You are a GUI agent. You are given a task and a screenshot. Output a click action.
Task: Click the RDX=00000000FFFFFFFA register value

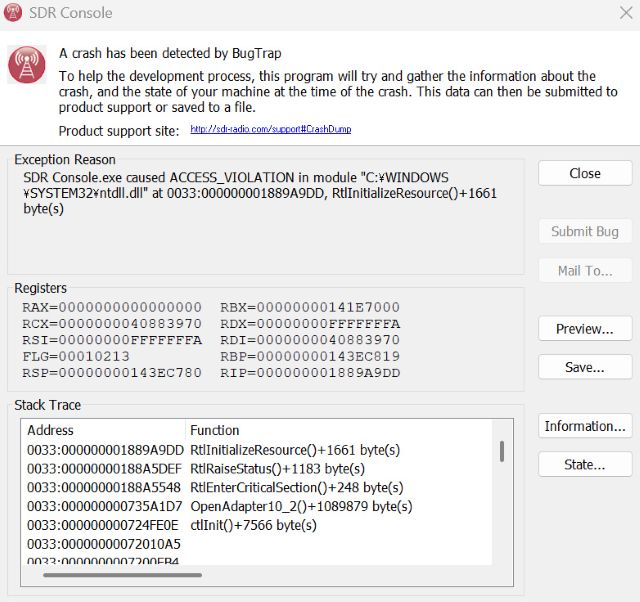[x=310, y=324]
